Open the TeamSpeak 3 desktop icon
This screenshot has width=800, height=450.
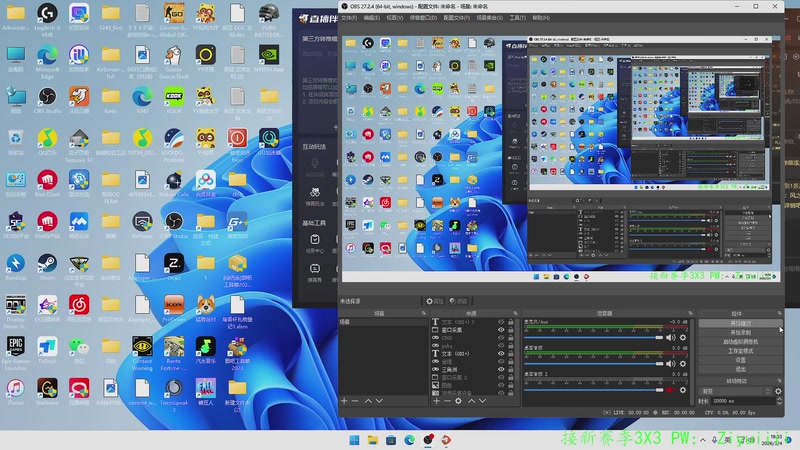[x=174, y=395]
